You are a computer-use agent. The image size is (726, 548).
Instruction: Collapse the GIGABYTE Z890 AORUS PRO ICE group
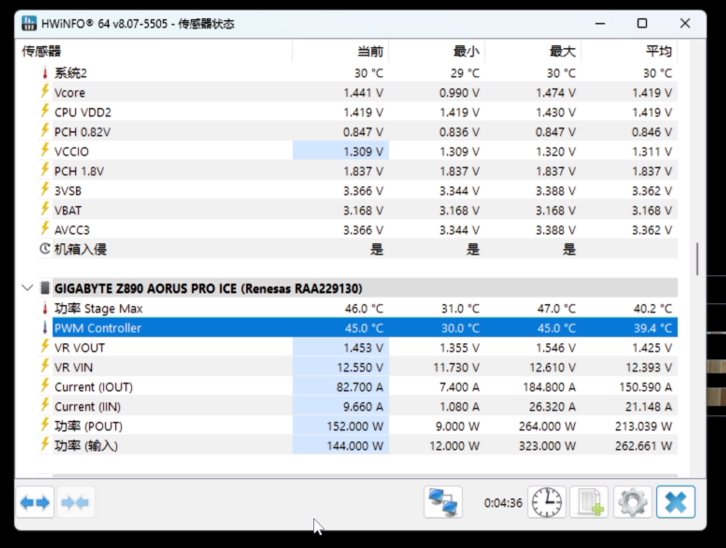click(27, 288)
